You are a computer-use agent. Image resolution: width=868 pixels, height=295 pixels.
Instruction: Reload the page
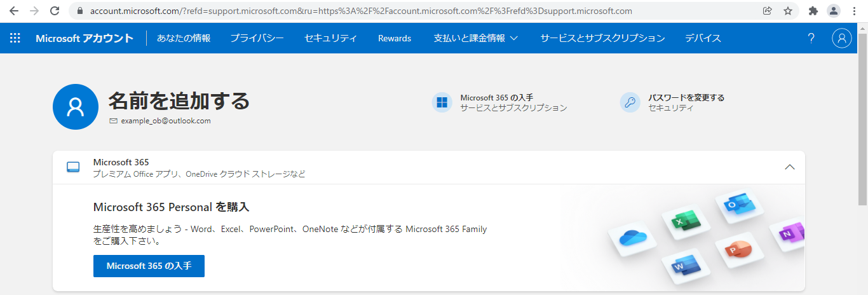(x=55, y=11)
